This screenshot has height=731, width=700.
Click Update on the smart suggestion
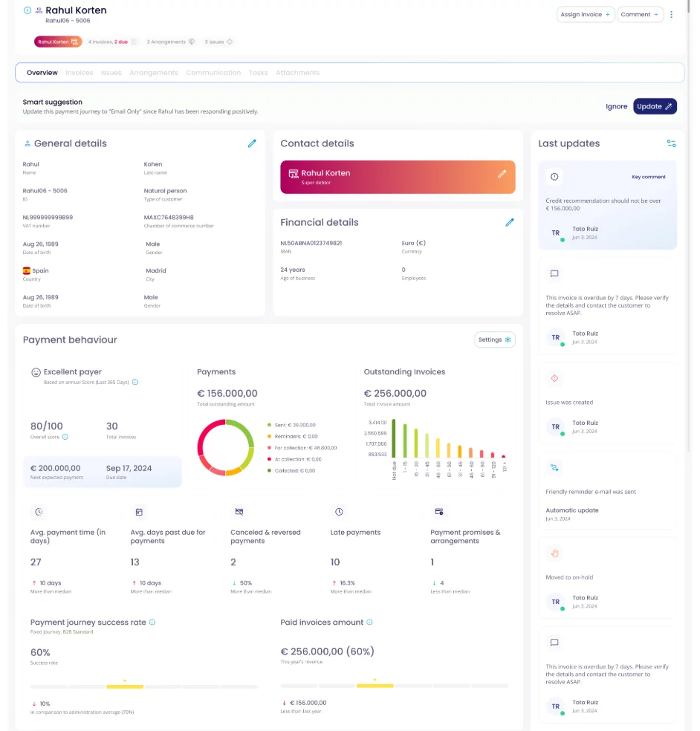(x=655, y=106)
